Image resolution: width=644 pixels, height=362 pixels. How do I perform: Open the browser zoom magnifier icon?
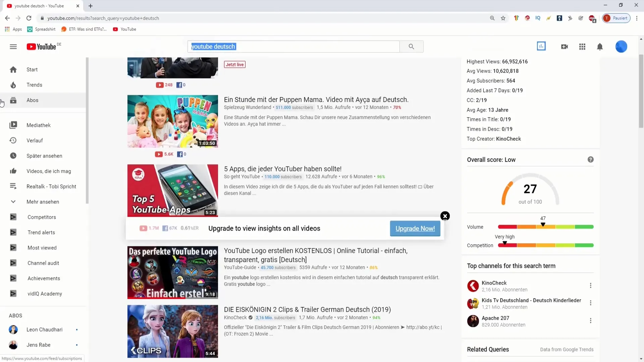tap(492, 18)
